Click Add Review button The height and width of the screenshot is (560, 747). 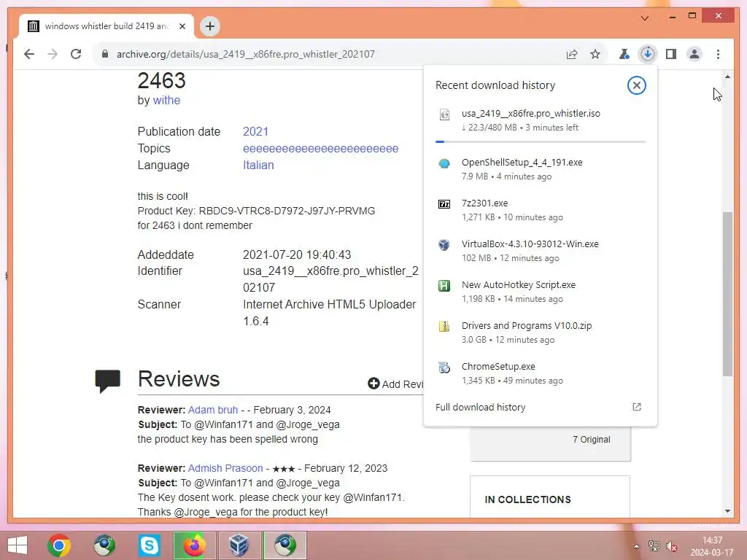pyautogui.click(x=395, y=384)
